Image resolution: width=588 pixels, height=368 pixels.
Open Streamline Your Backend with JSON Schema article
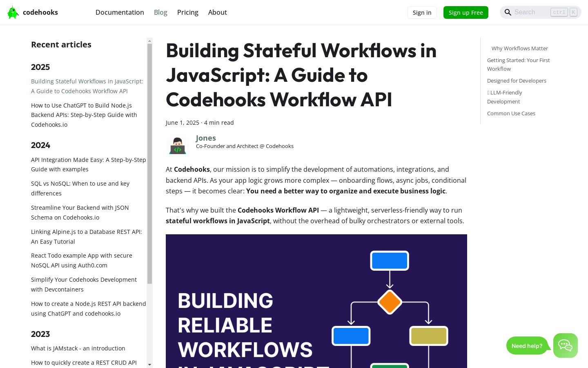[x=80, y=213]
